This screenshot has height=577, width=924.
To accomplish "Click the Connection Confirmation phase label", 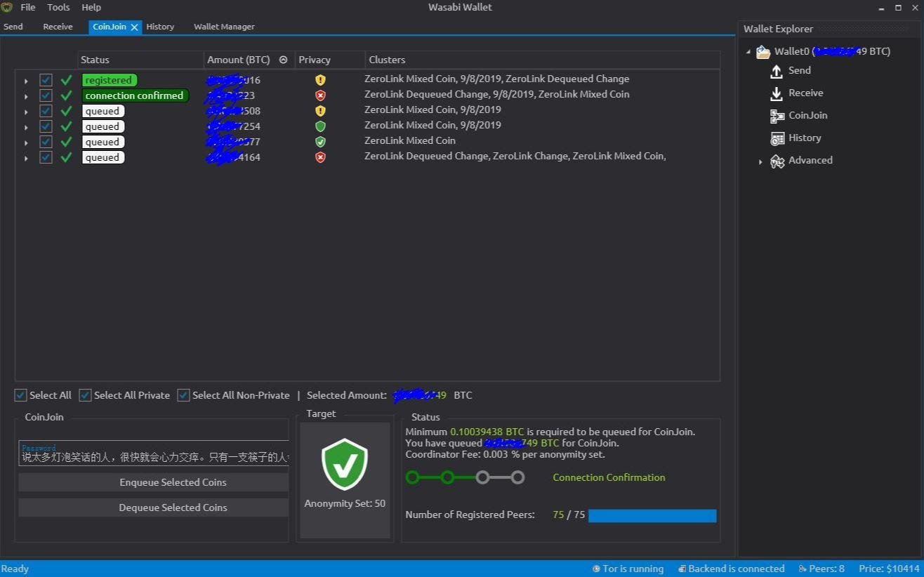I will (x=609, y=477).
